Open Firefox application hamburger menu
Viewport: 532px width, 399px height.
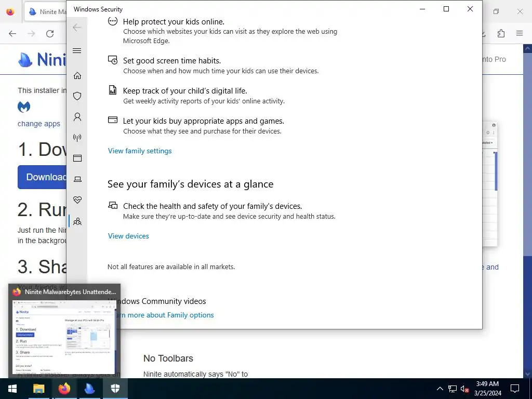pos(520,33)
